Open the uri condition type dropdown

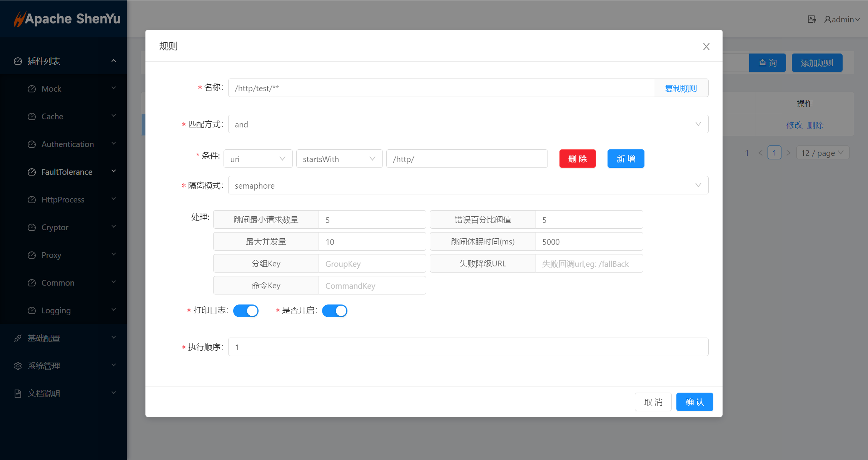257,159
